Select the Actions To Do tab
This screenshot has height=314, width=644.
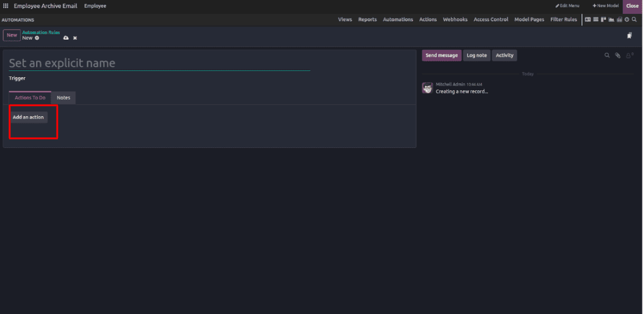click(30, 97)
